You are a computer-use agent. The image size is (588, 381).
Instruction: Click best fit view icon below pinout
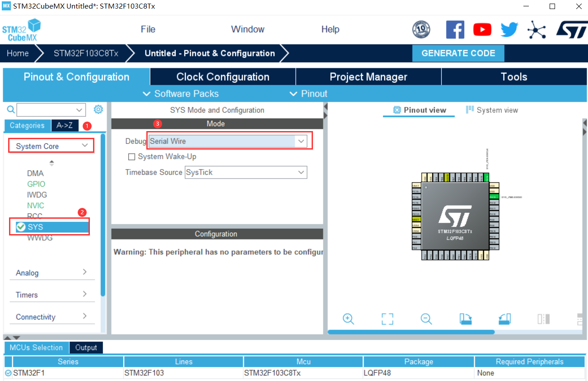[x=387, y=319]
